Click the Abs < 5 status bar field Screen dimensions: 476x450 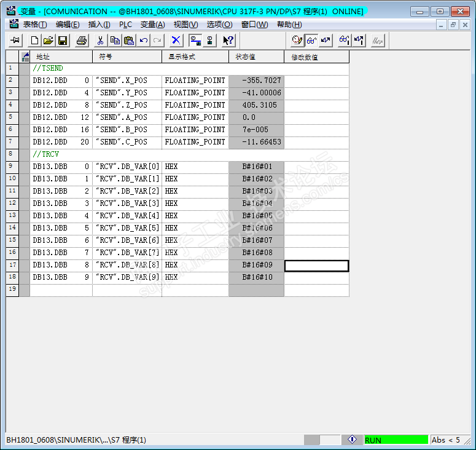[446, 440]
